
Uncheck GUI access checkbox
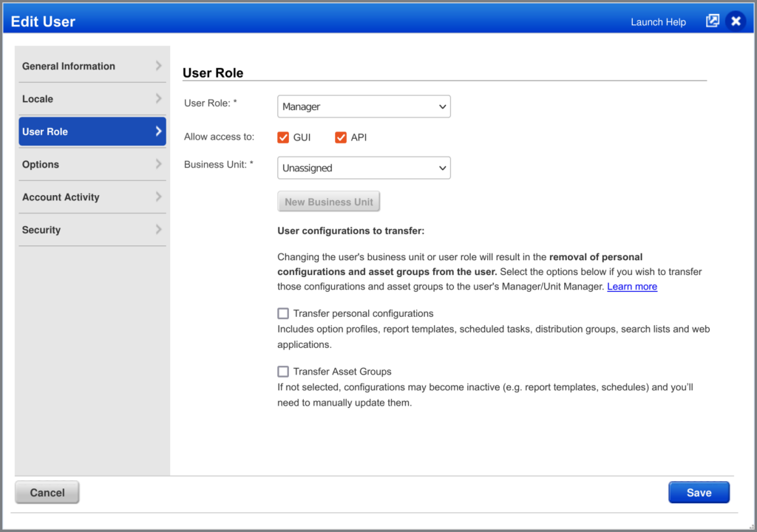283,137
